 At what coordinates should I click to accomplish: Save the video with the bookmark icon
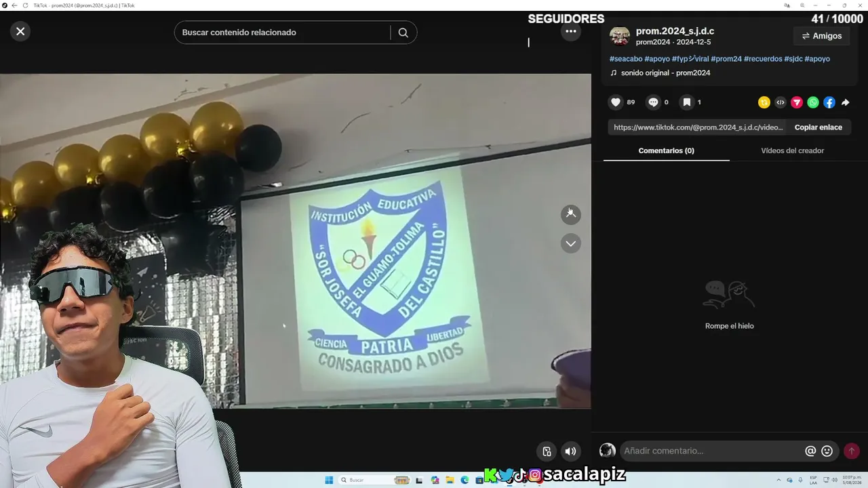pyautogui.click(x=687, y=102)
